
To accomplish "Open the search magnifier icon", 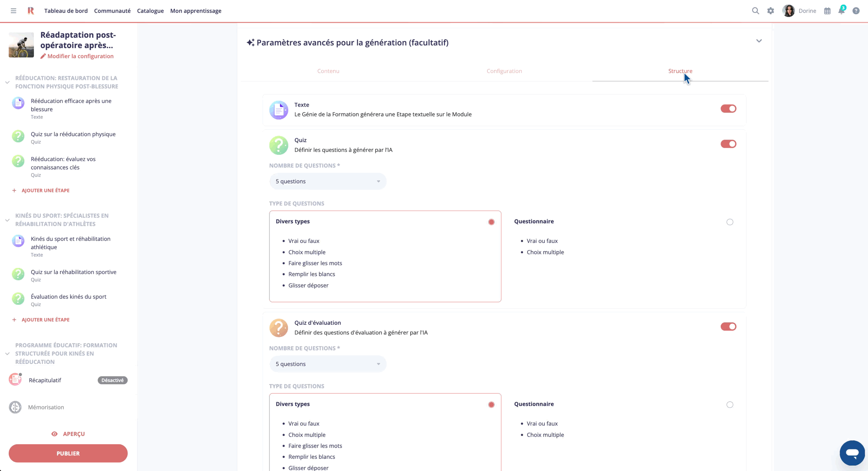I will click(756, 10).
